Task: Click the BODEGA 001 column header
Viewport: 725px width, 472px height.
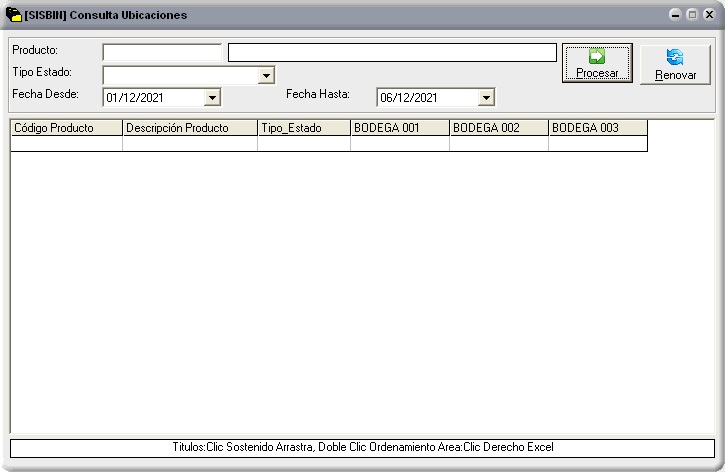Action: coord(399,128)
